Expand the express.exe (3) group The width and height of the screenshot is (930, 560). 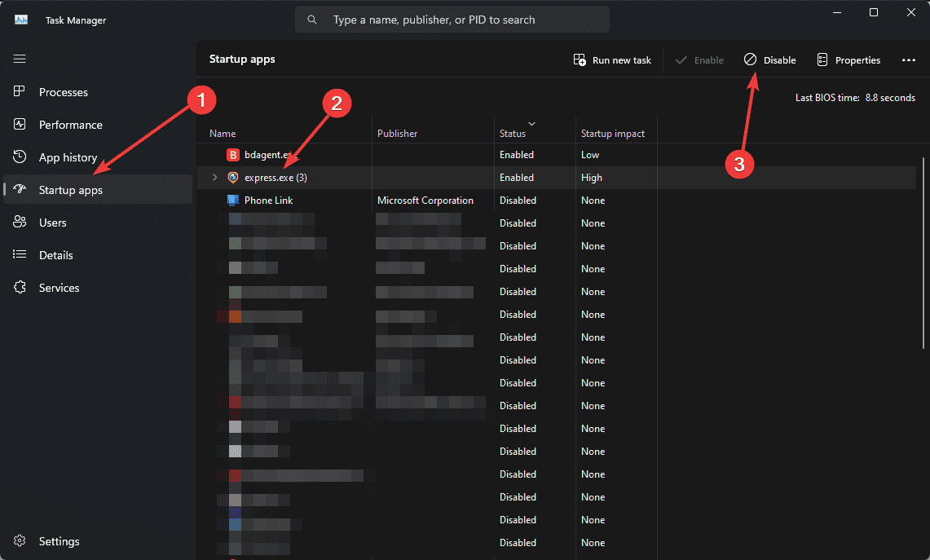pyautogui.click(x=214, y=178)
